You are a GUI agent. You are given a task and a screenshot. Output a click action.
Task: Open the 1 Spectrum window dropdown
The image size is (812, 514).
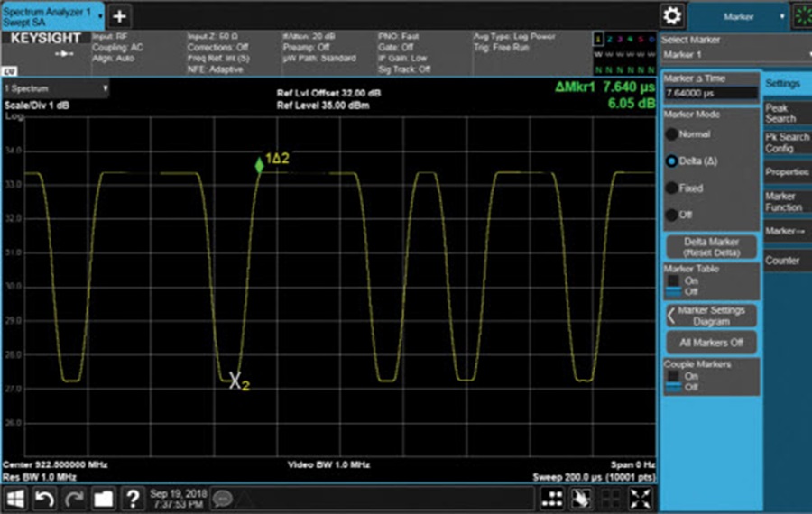pyautogui.click(x=56, y=89)
